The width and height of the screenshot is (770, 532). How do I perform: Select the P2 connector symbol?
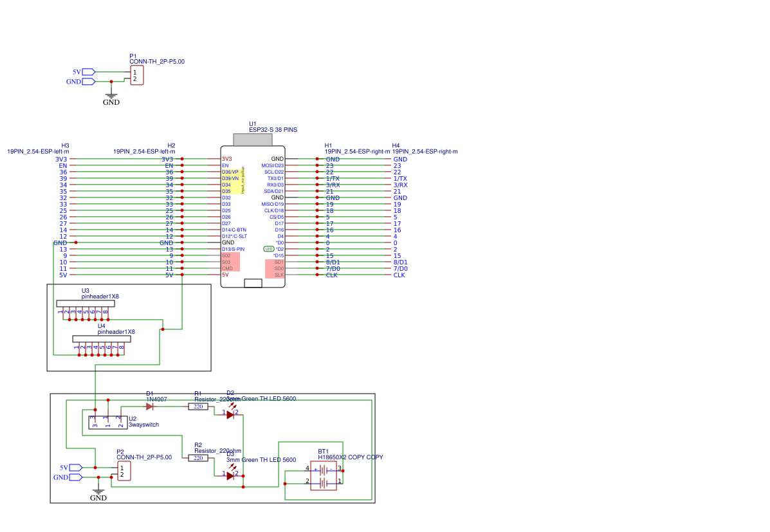point(124,471)
